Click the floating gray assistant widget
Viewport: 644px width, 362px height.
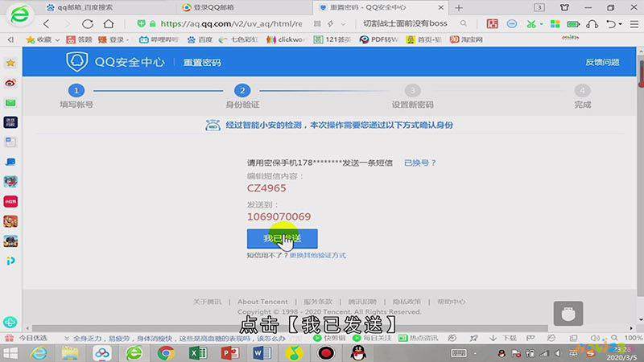(568, 314)
